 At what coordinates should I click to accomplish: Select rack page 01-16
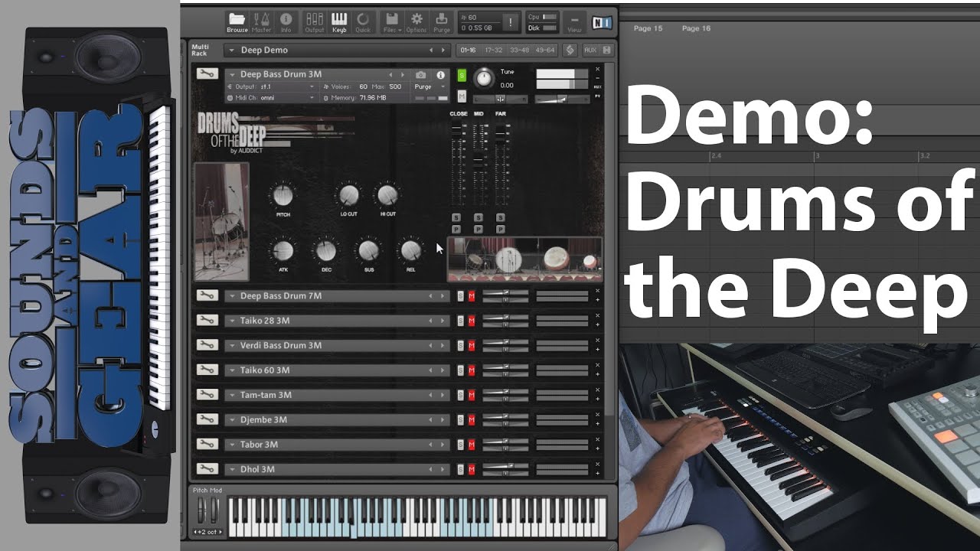pyautogui.click(x=467, y=50)
